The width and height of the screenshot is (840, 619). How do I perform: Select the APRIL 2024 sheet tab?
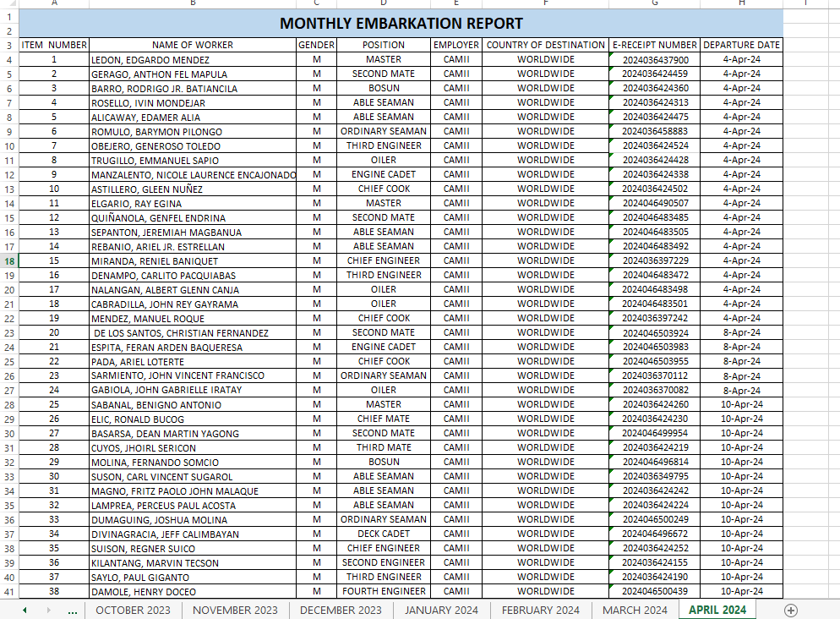pyautogui.click(x=717, y=610)
